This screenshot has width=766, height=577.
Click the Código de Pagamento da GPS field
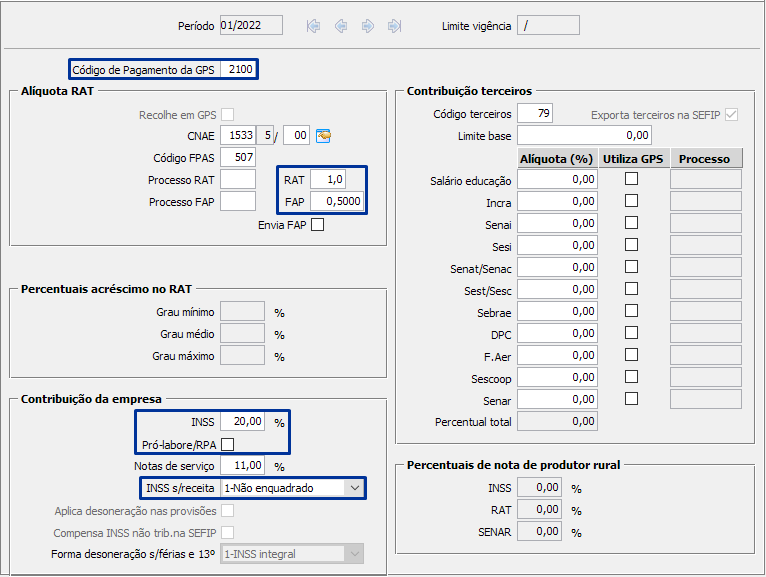(x=238, y=69)
